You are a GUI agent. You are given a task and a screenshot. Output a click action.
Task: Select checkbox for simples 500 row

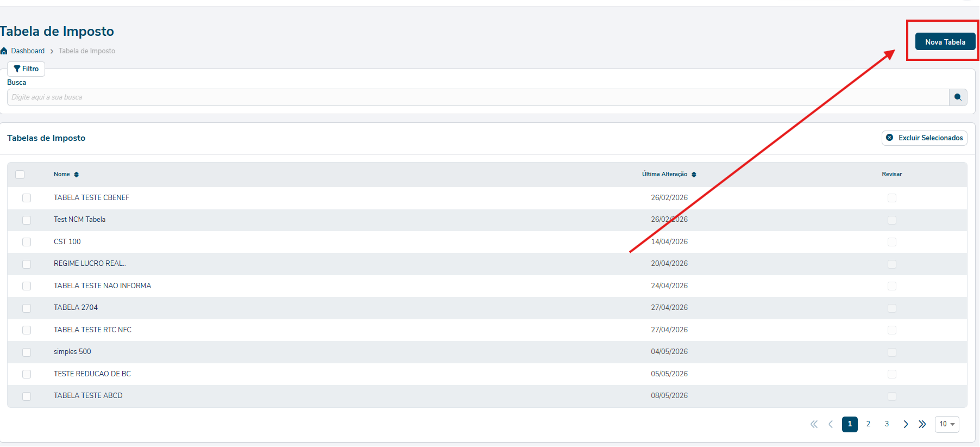tap(27, 352)
